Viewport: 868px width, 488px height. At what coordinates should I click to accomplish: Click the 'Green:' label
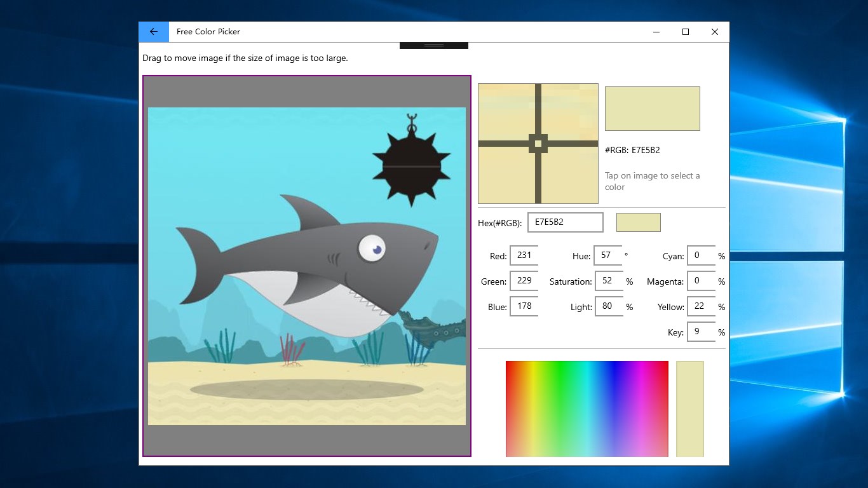[x=494, y=282]
